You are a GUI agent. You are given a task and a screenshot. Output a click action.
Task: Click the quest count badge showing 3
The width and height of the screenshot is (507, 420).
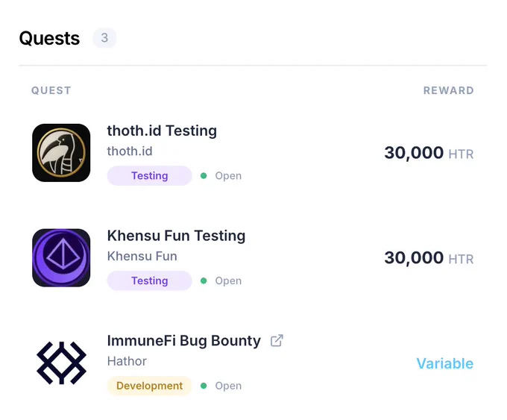[x=104, y=38]
